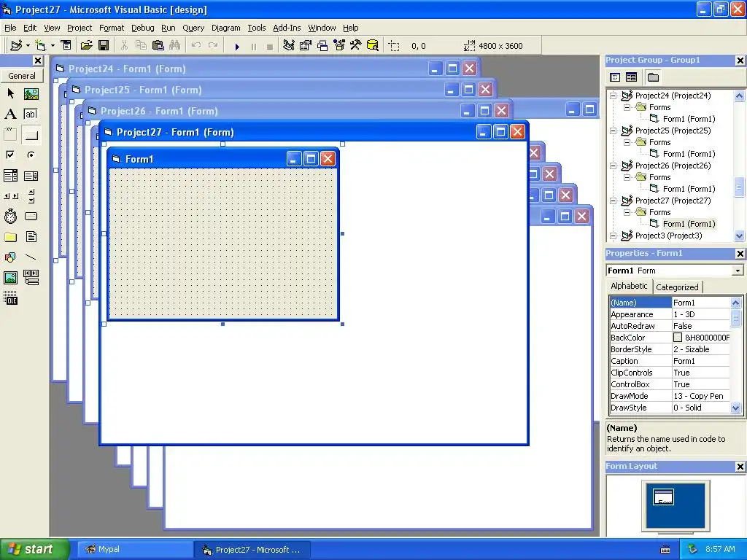Select the DirListBox folder control tool
Image resolution: width=747 pixels, height=560 pixels.
coord(10,237)
